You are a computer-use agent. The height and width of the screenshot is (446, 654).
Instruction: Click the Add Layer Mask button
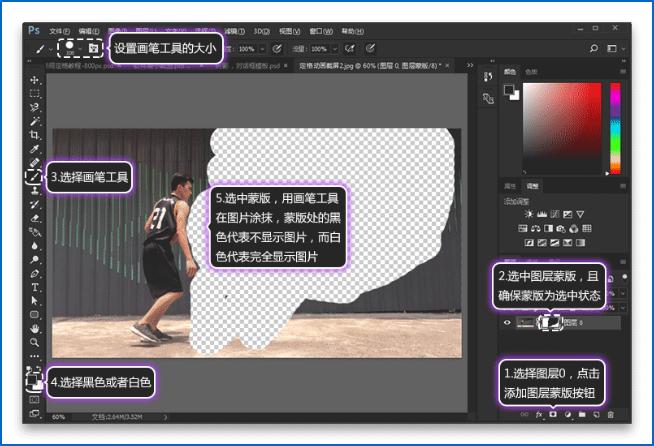[x=551, y=414]
